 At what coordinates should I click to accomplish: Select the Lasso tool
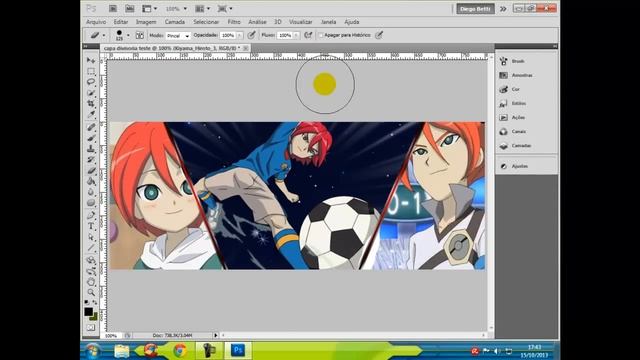[x=91, y=82]
